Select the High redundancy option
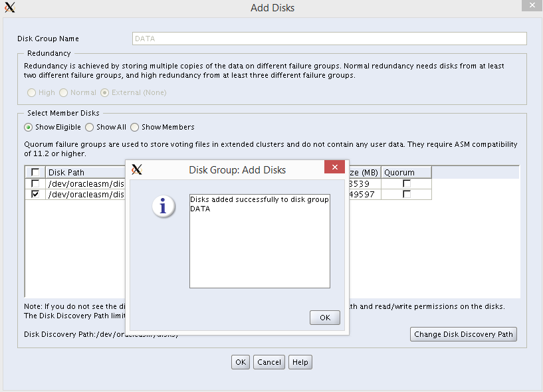 (31, 92)
